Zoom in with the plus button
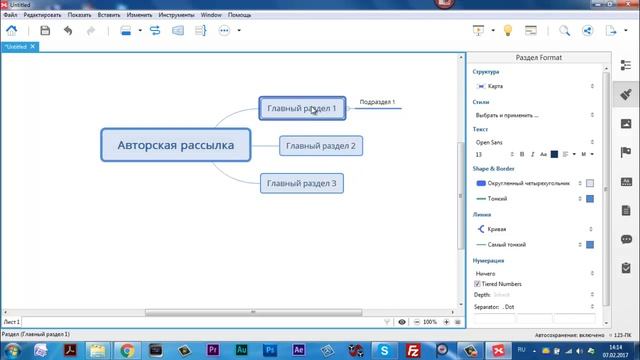This screenshot has width=640, height=360. [446, 322]
